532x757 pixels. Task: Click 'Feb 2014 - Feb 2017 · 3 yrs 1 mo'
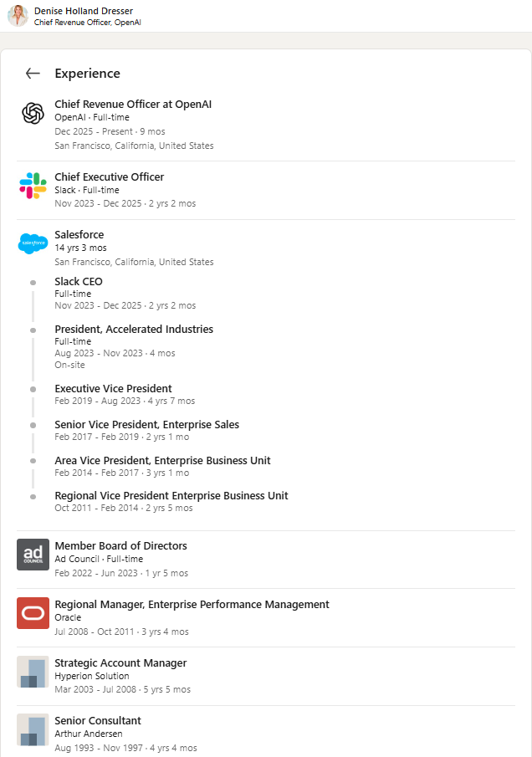coord(121,473)
